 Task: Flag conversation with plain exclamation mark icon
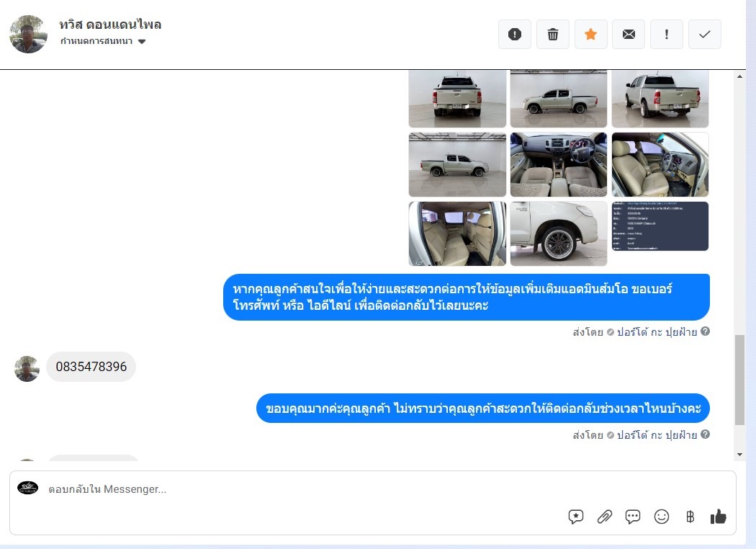pyautogui.click(x=666, y=35)
